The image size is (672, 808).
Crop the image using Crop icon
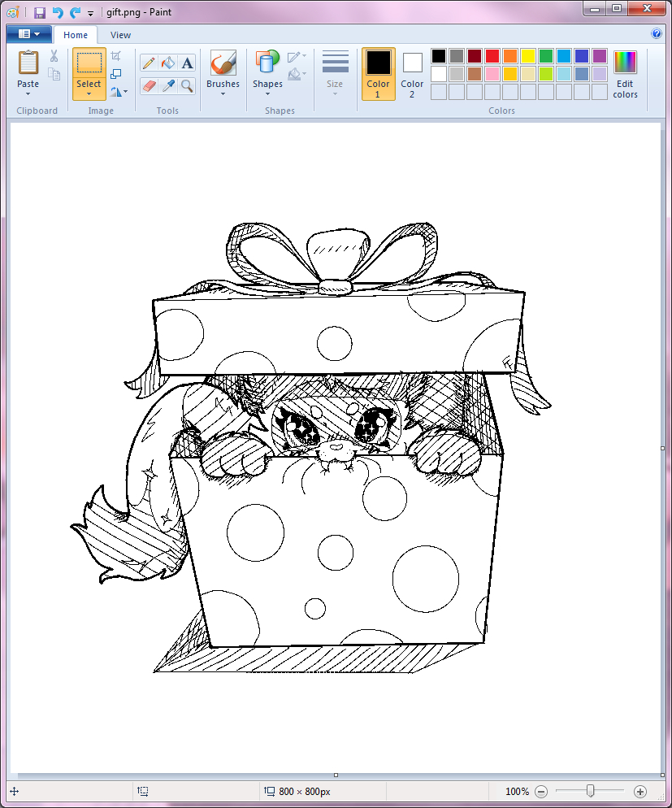pyautogui.click(x=116, y=55)
